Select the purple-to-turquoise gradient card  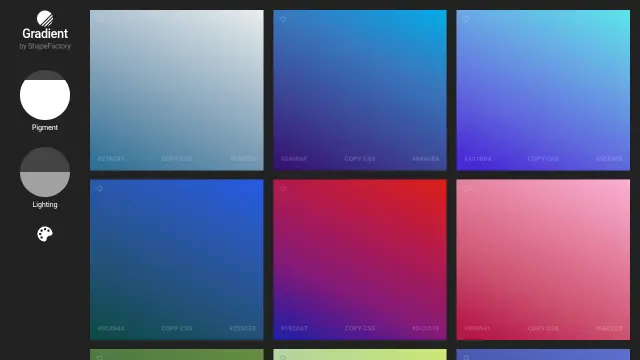click(x=543, y=90)
